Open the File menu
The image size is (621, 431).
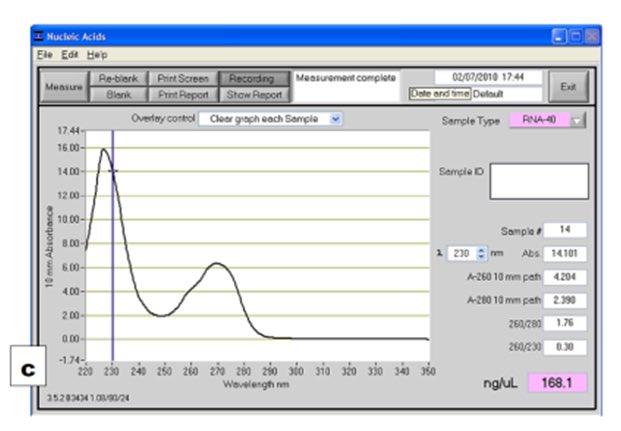(45, 55)
